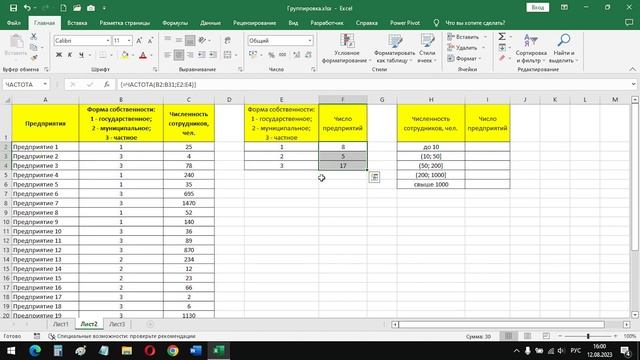The height and width of the screenshot is (360, 640).
Task: Open Сортировка и фильтр
Action: pos(531,49)
